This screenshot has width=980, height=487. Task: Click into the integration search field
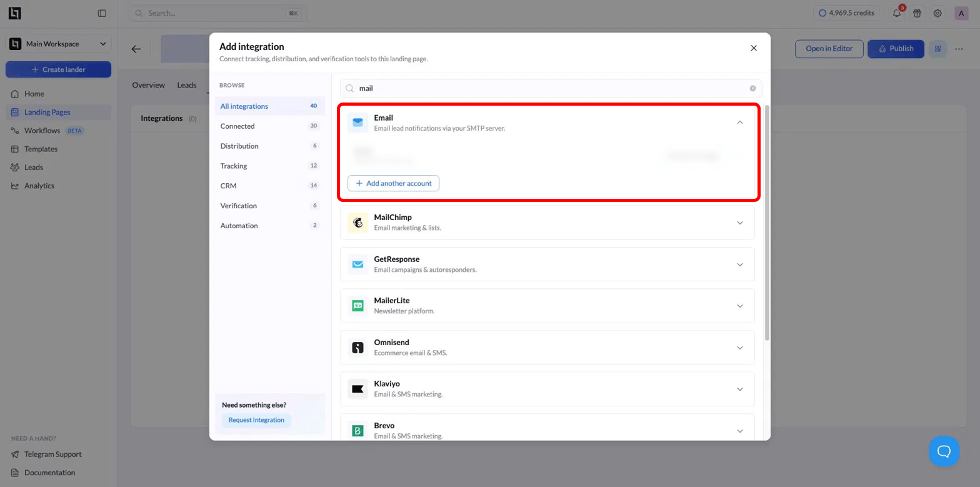pos(551,88)
